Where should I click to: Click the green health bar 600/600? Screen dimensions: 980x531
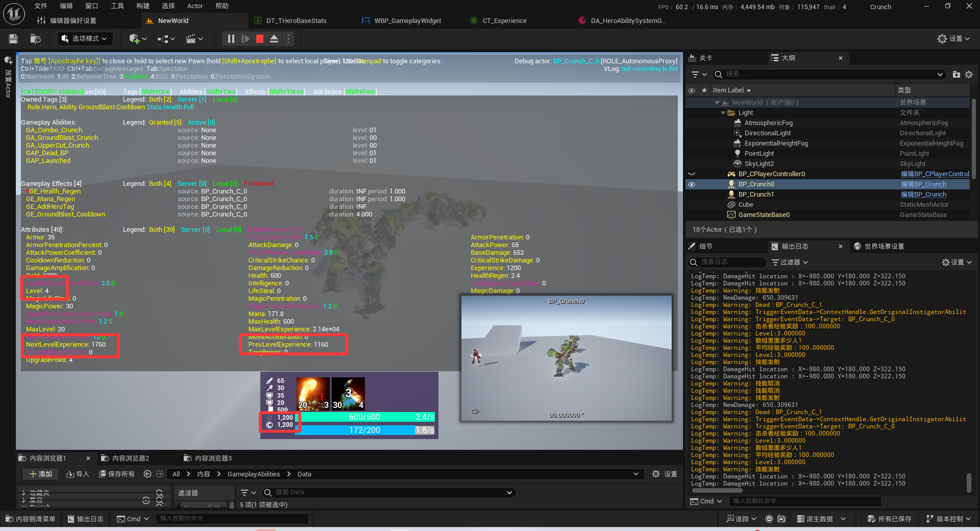365,417
